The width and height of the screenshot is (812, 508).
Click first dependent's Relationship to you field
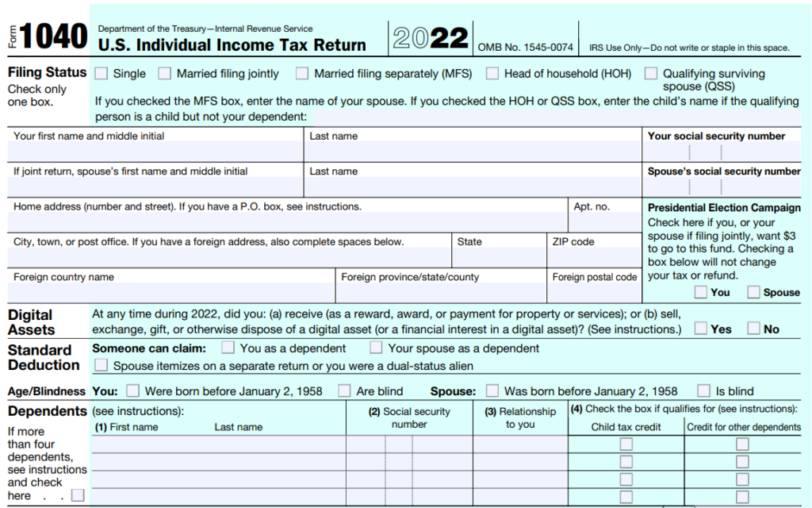point(520,444)
